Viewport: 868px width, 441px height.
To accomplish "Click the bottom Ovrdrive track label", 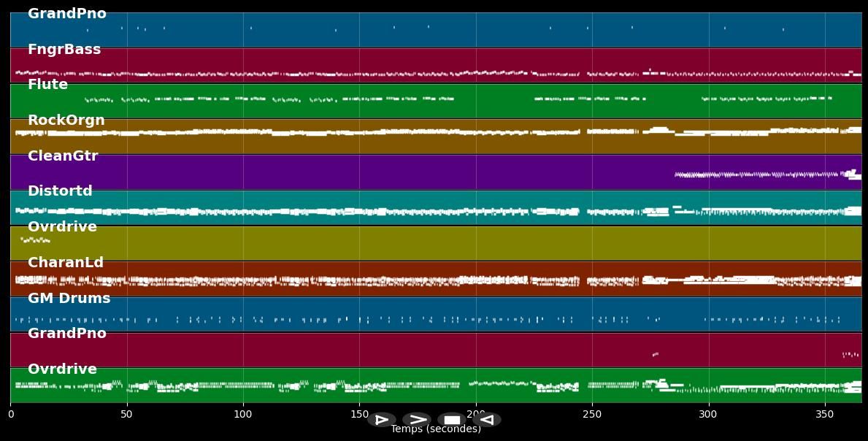I will click(62, 369).
